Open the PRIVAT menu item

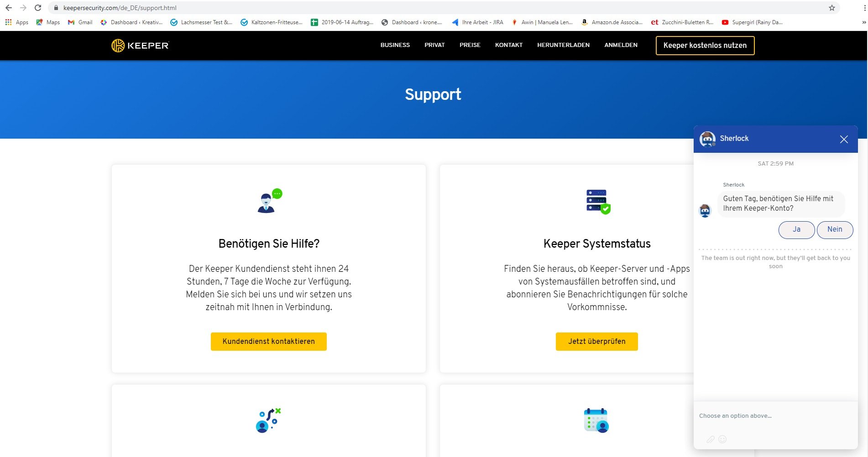click(434, 45)
